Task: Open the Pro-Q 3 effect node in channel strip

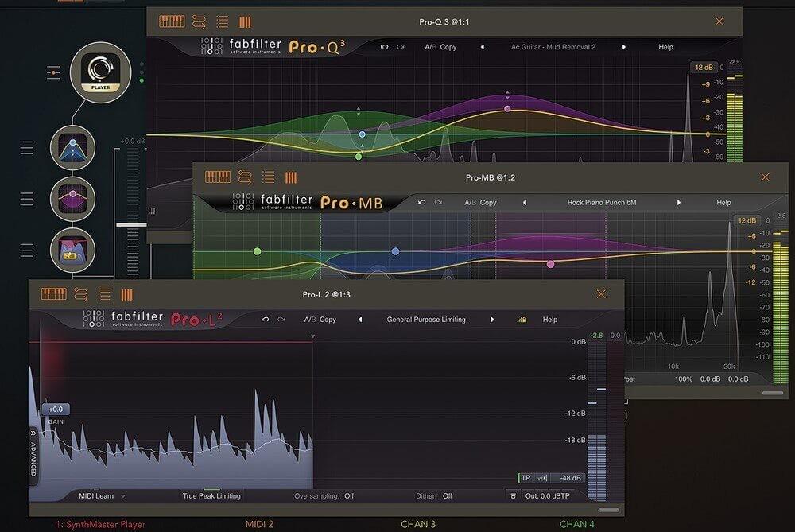Action: [x=73, y=148]
